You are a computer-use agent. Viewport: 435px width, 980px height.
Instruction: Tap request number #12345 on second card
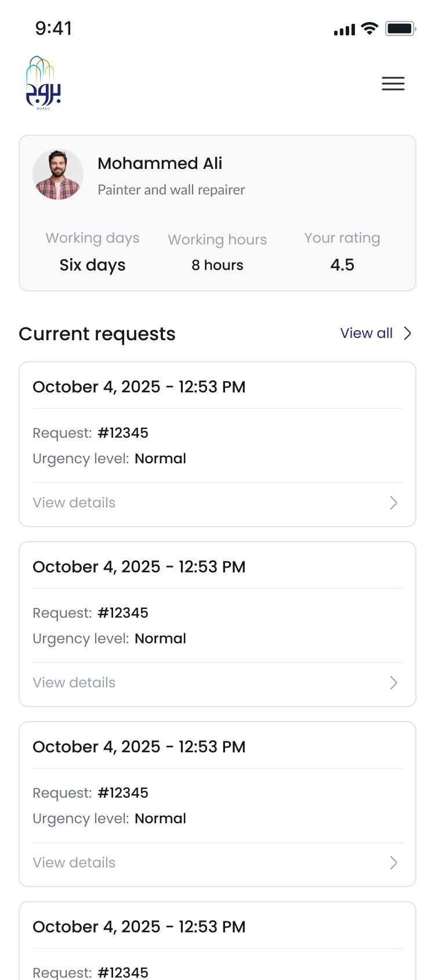123,613
